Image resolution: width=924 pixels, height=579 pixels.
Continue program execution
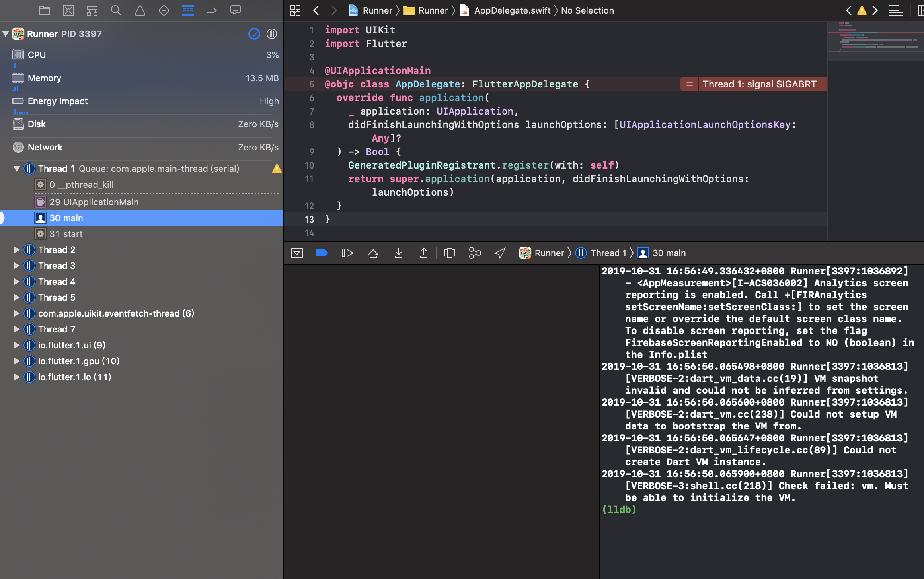coord(347,253)
